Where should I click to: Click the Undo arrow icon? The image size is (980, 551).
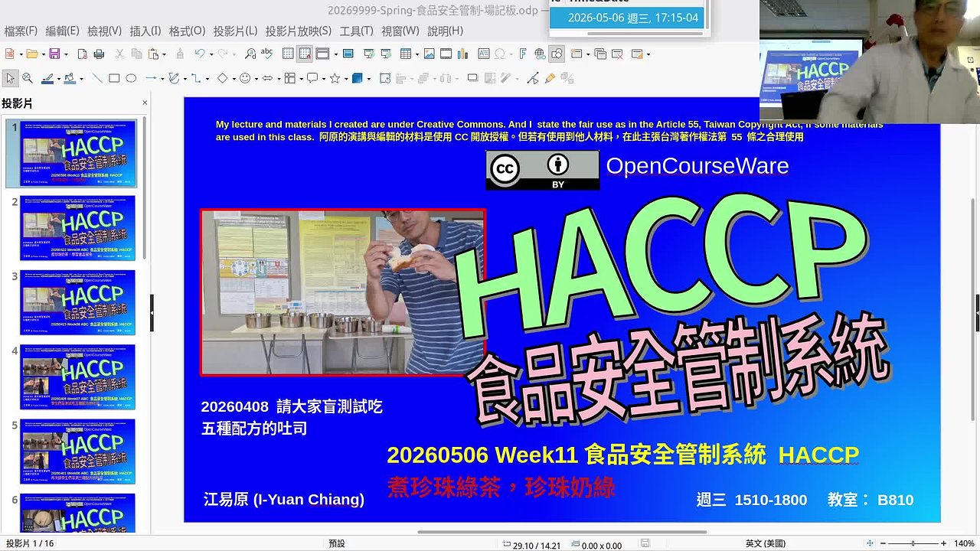click(x=199, y=54)
